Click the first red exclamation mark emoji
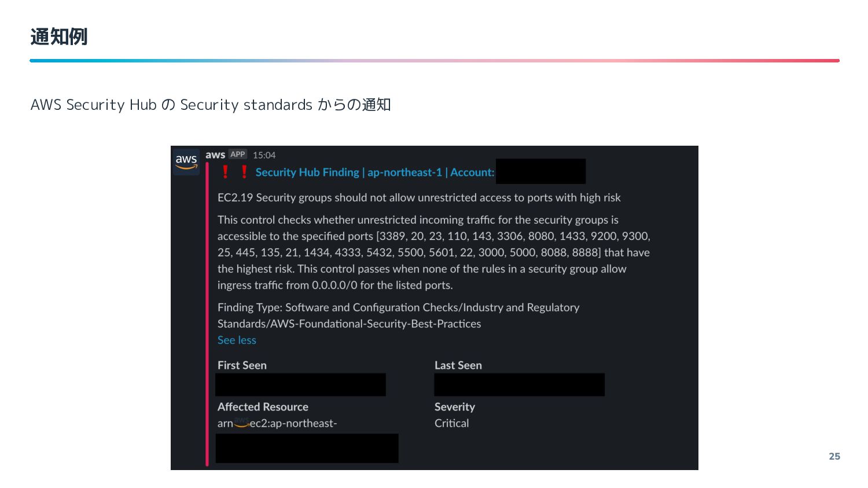 (226, 172)
